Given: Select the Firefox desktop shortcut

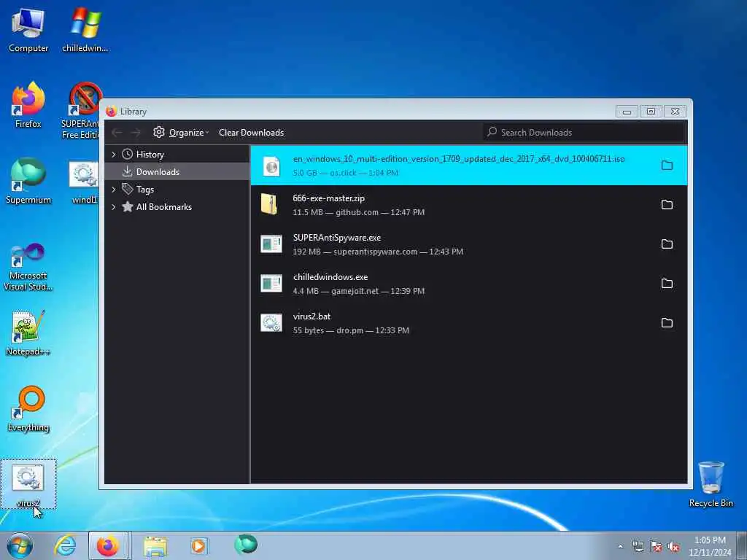Looking at the screenshot, I should click(28, 106).
